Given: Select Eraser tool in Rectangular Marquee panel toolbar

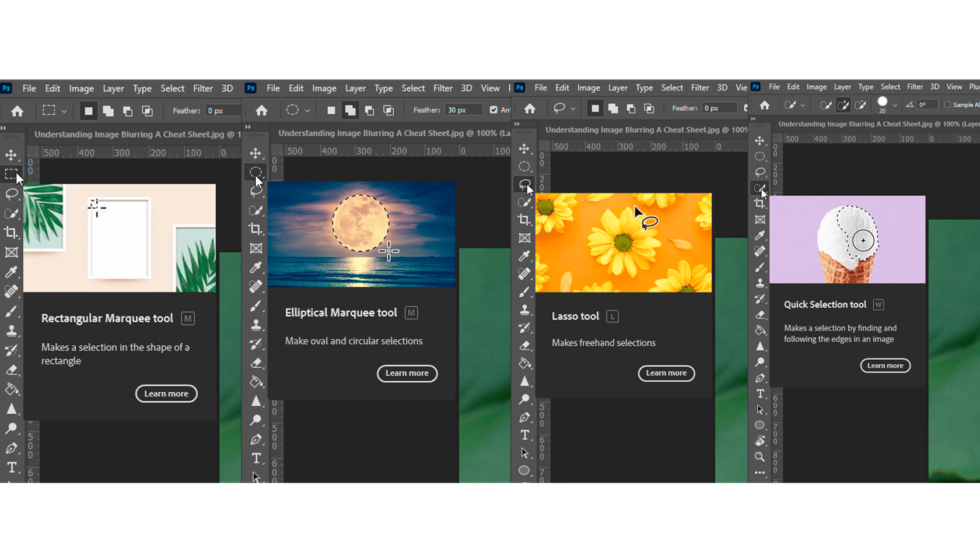Looking at the screenshot, I should pos(11,370).
